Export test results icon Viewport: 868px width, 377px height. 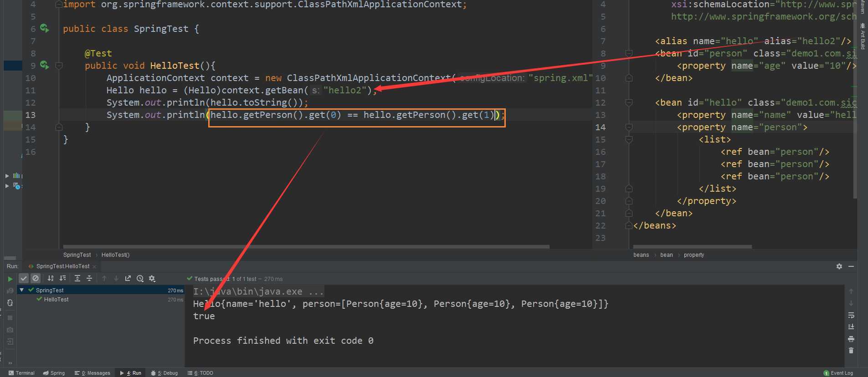128,278
